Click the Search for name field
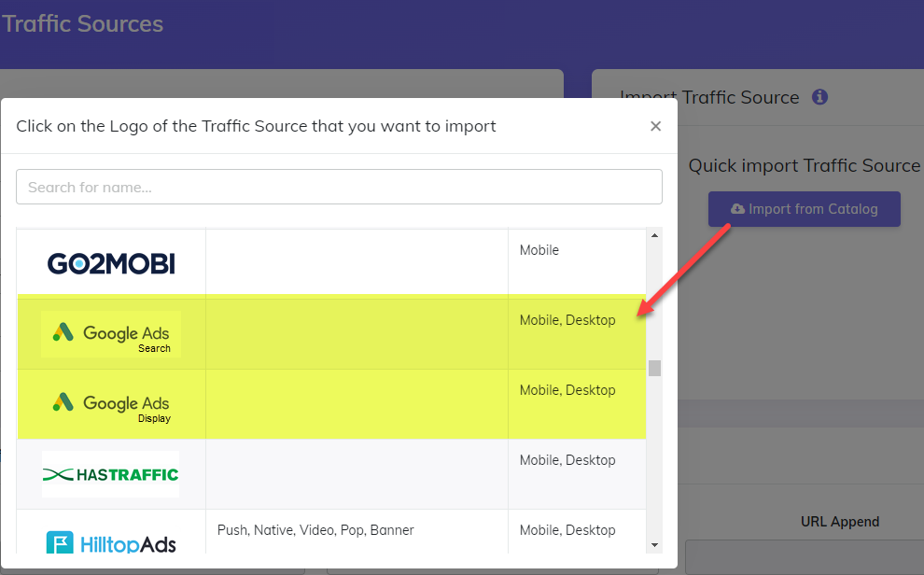The height and width of the screenshot is (575, 924). [339, 187]
